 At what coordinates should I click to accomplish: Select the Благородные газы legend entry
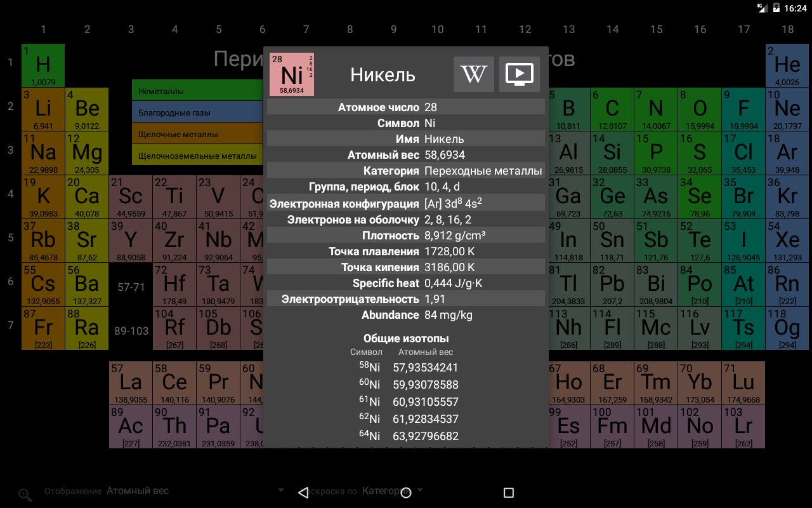(x=197, y=112)
